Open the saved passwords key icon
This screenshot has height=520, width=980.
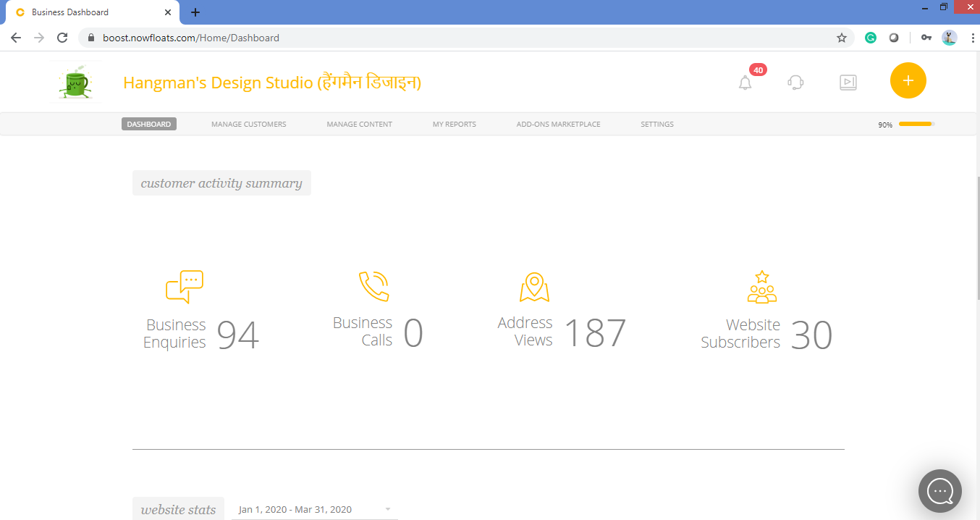(x=926, y=38)
